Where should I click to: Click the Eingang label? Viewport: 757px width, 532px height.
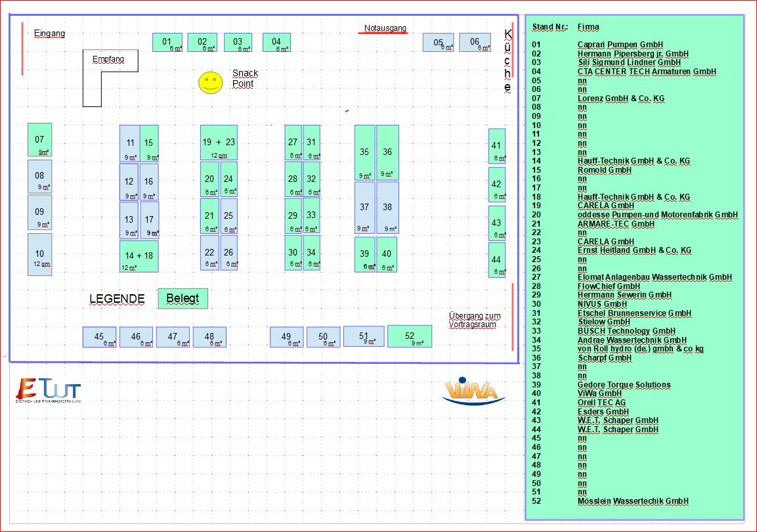[x=49, y=33]
